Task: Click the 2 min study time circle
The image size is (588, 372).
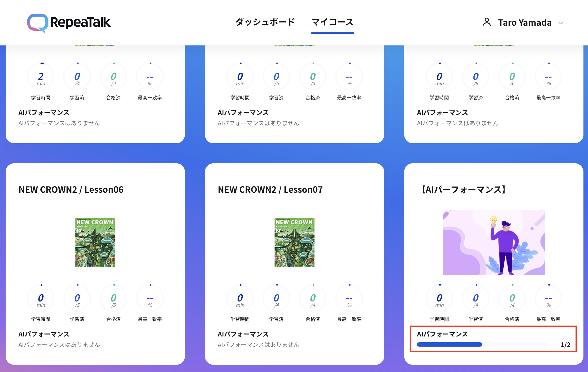Action: coord(41,77)
